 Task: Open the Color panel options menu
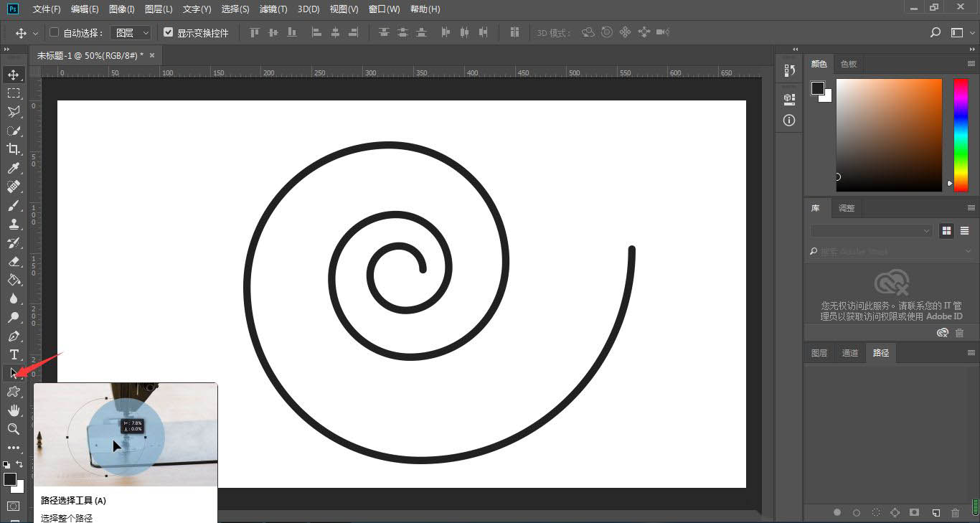(971, 64)
